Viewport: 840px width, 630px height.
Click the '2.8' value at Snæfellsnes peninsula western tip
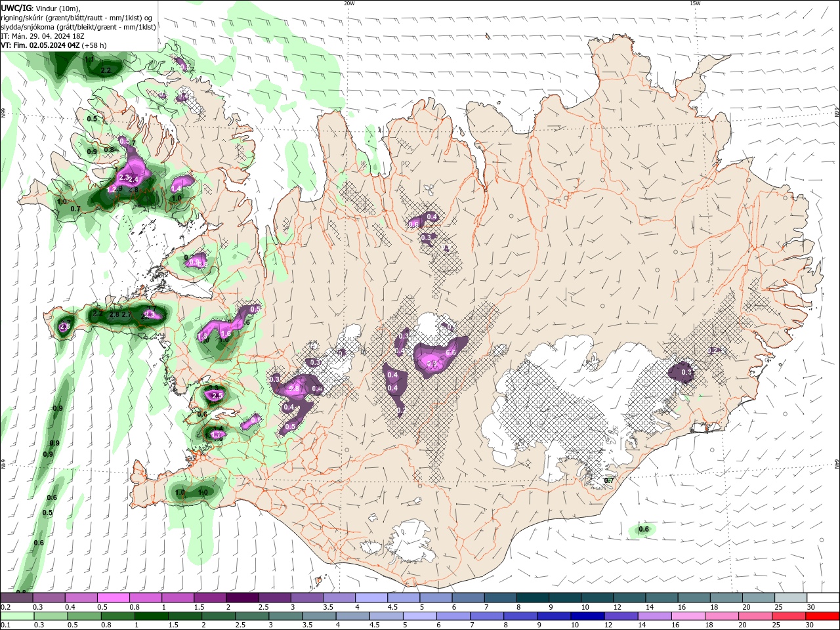coord(65,327)
